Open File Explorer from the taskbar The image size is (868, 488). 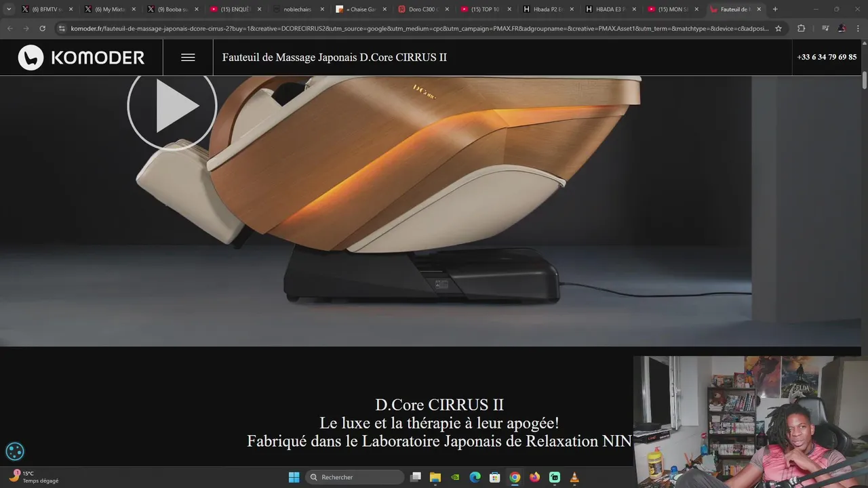(435, 477)
